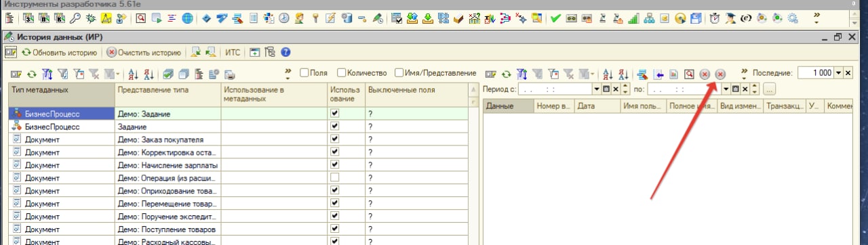Open the по date dropdown arrow
The width and height of the screenshot is (868, 245).
tap(726, 89)
